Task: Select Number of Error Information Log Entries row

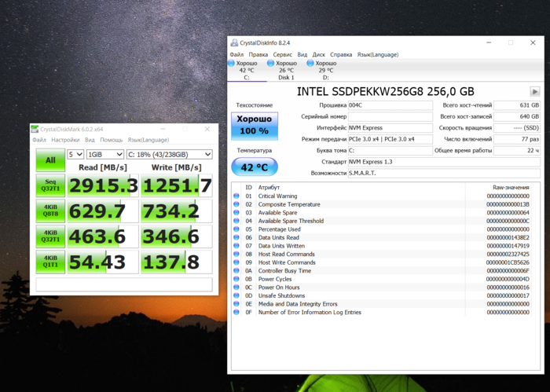Action: (x=381, y=312)
